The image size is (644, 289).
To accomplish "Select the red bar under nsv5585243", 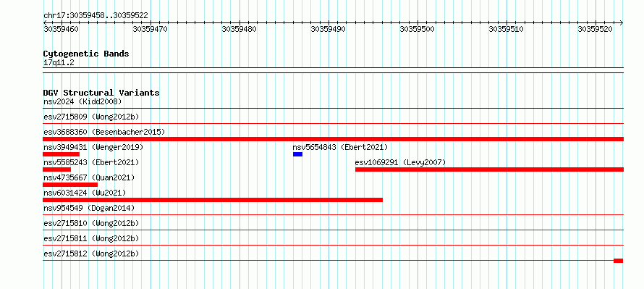I will (x=56, y=169).
